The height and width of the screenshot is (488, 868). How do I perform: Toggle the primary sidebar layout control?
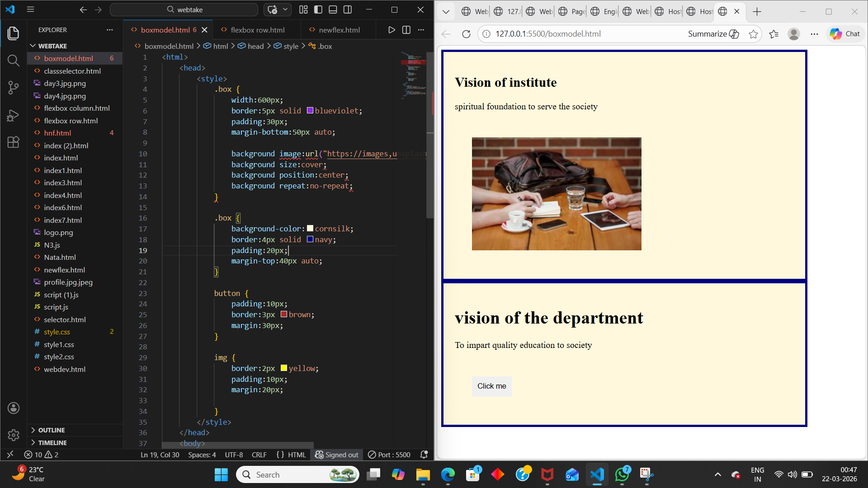[318, 9]
